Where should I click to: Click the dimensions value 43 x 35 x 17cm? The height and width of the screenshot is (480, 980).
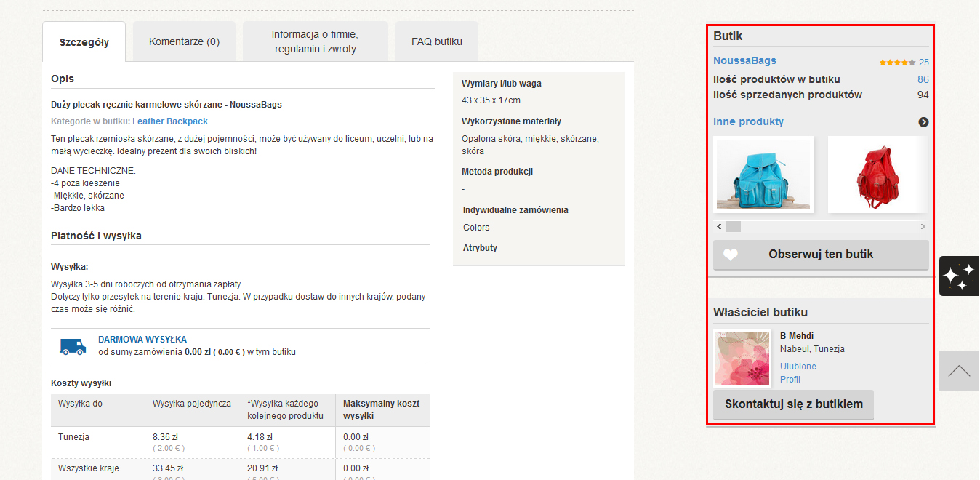click(491, 100)
